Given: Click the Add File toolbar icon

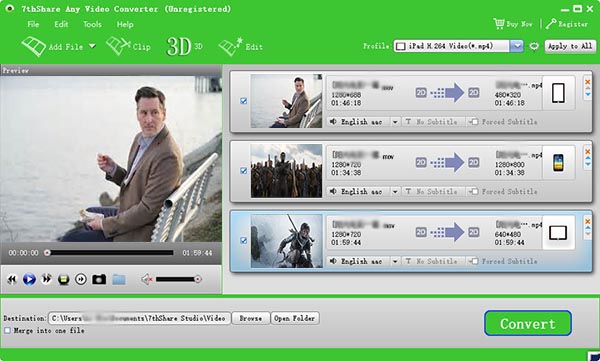Looking at the screenshot, I should pyautogui.click(x=34, y=47).
